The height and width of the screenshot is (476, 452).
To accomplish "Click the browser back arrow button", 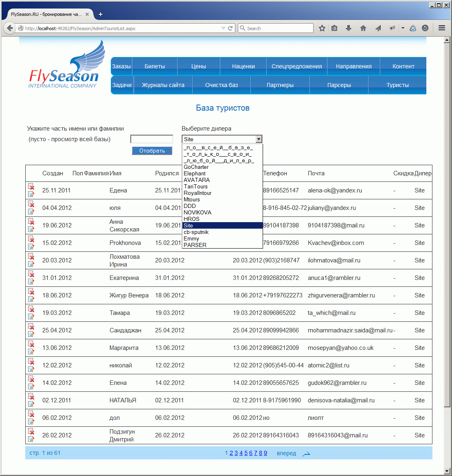I will pos(10,28).
